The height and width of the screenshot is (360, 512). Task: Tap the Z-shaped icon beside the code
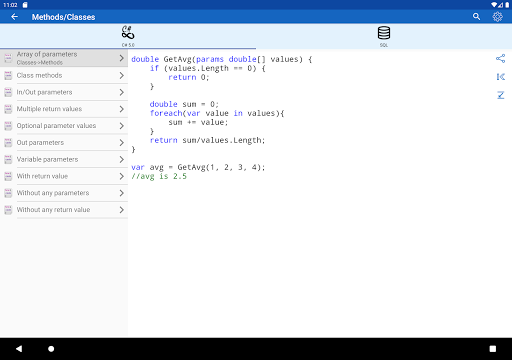pos(500,95)
